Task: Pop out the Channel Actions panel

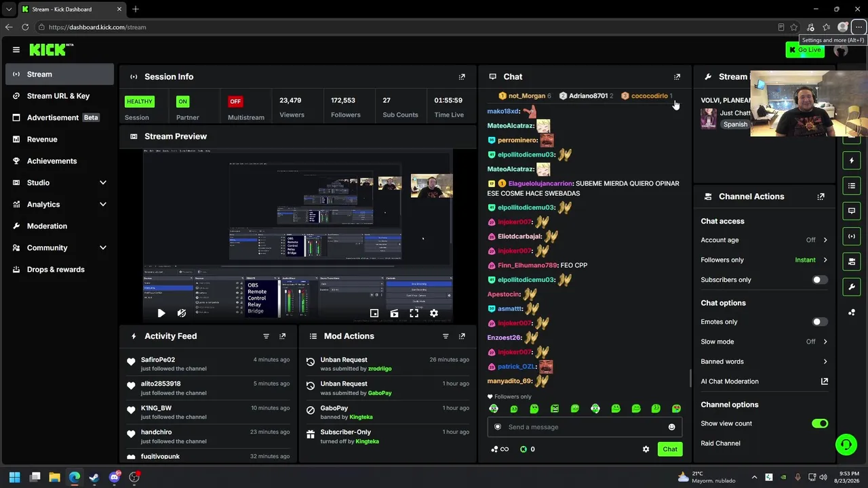Action: [x=821, y=197]
